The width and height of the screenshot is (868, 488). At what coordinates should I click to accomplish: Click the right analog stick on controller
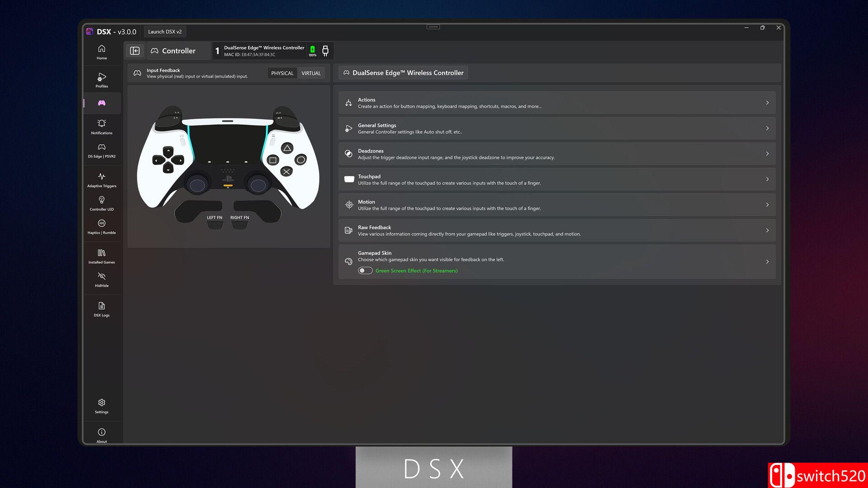(258, 185)
